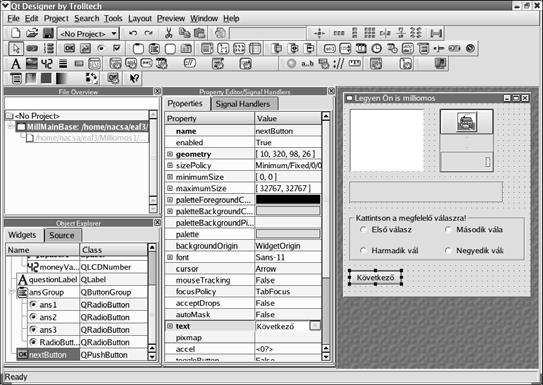Click the black paletteForegroundColor swatch
This screenshot has width=543, height=385.
(288, 199)
